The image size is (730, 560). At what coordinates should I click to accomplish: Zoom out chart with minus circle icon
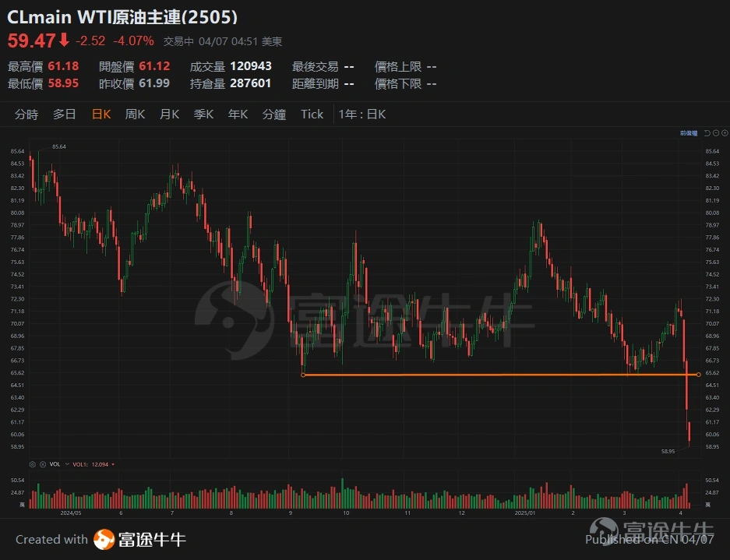coord(716,133)
